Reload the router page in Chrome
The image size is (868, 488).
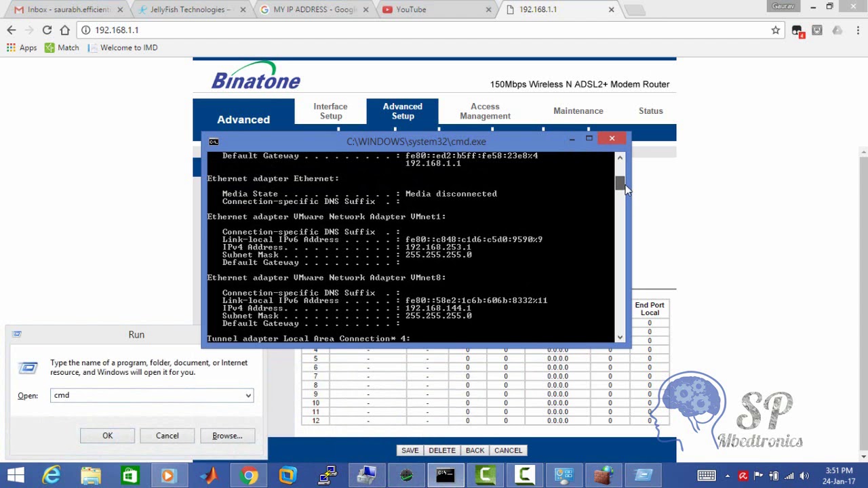47,30
